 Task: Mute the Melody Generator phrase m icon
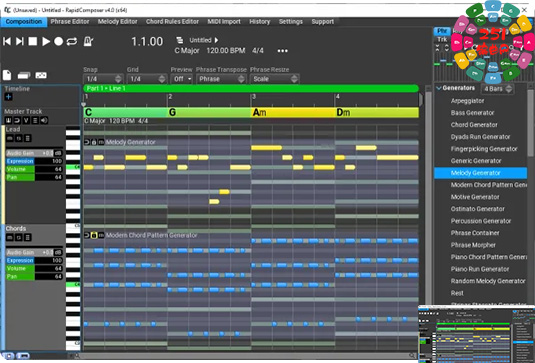[x=101, y=142]
